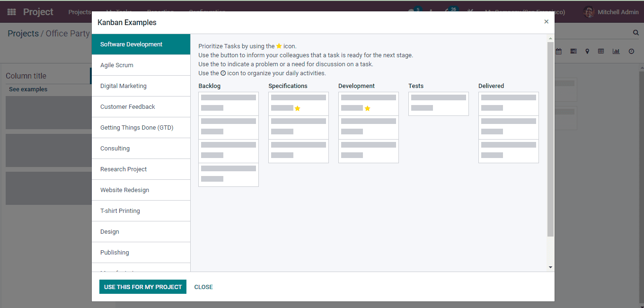Open the Pivot view
Image resolution: width=644 pixels, height=308 pixels.
[x=601, y=51]
